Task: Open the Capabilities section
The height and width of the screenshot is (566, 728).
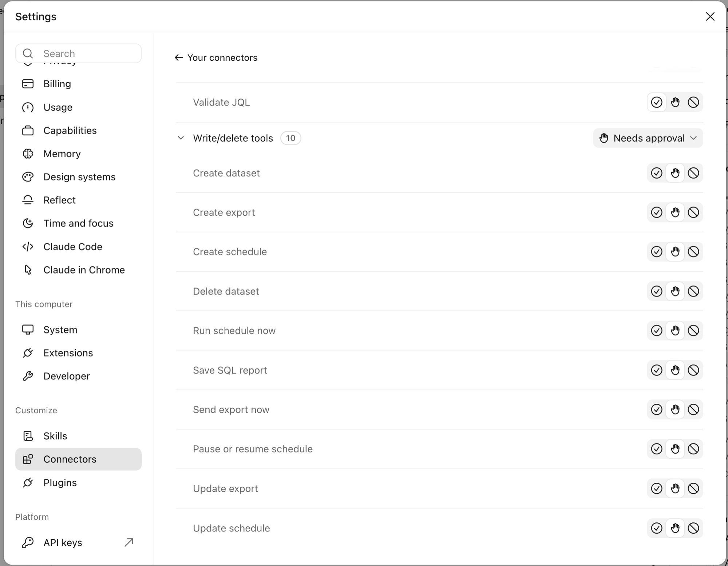Action: click(x=78, y=131)
